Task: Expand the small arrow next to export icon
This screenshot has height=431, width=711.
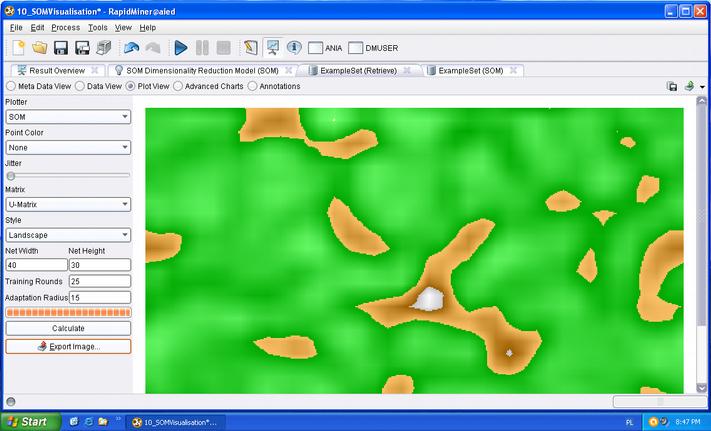Action: [702, 87]
